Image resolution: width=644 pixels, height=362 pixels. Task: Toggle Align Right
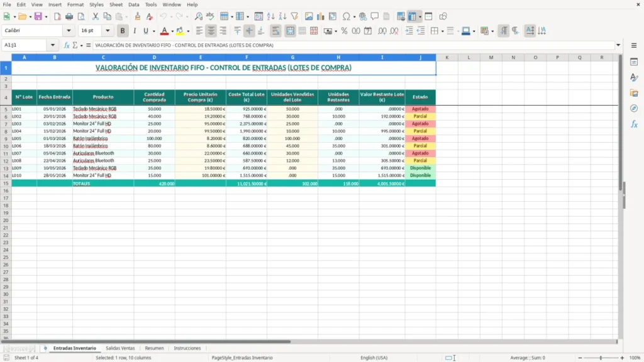tap(223, 31)
